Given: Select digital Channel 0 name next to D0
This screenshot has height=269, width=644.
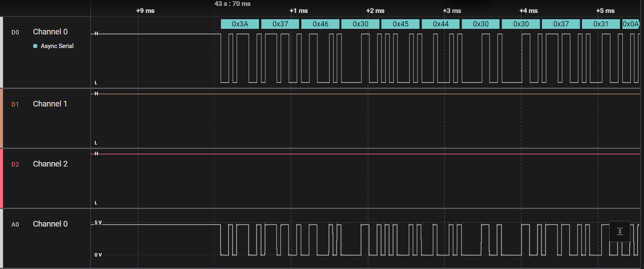Looking at the screenshot, I should (50, 32).
